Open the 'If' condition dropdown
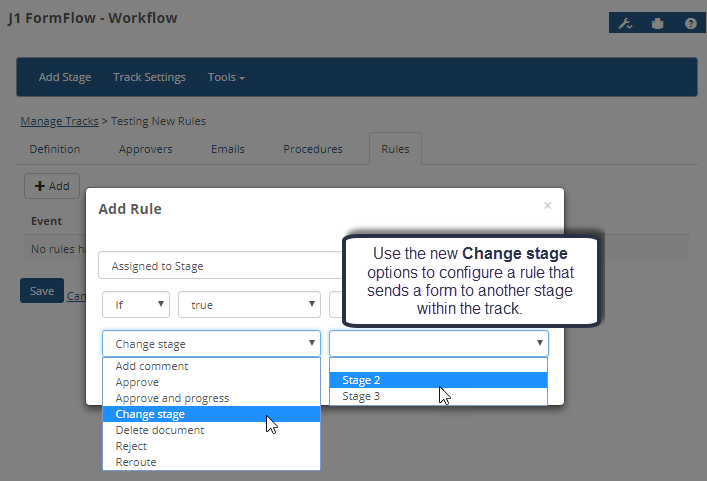This screenshot has width=707, height=481. point(136,305)
